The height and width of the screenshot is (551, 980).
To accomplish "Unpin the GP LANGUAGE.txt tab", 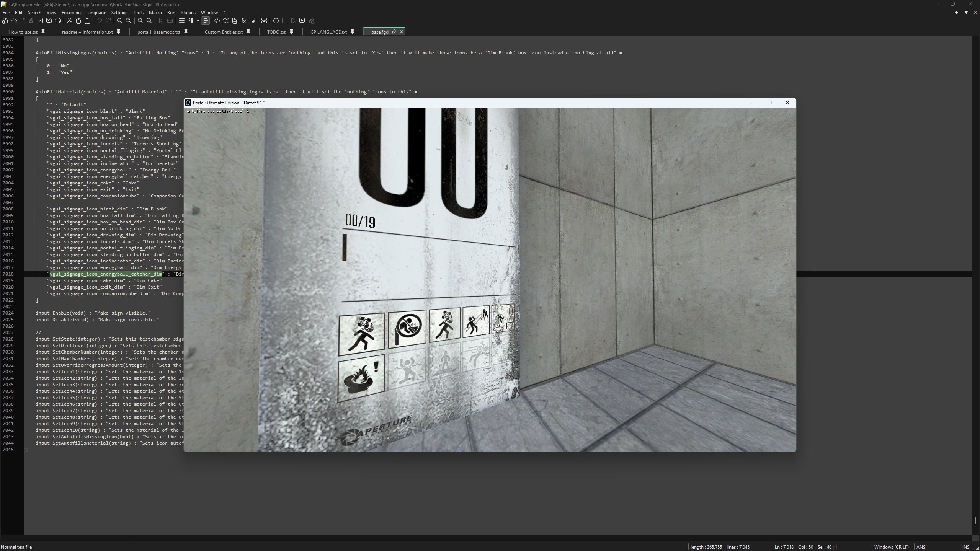I will point(353,32).
